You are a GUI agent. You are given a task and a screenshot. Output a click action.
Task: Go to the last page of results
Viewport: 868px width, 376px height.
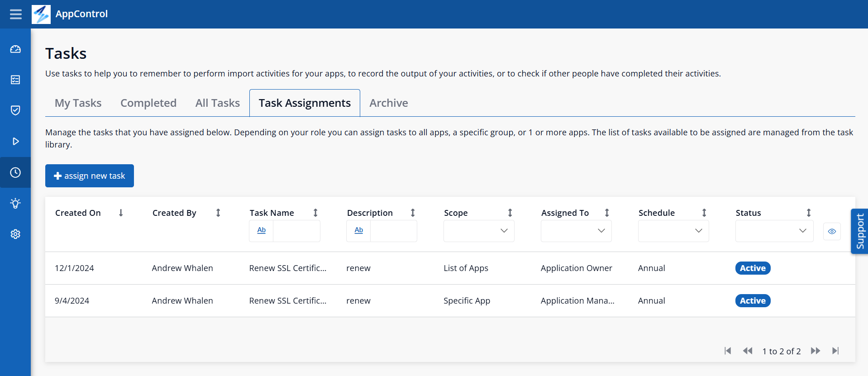[x=835, y=351]
